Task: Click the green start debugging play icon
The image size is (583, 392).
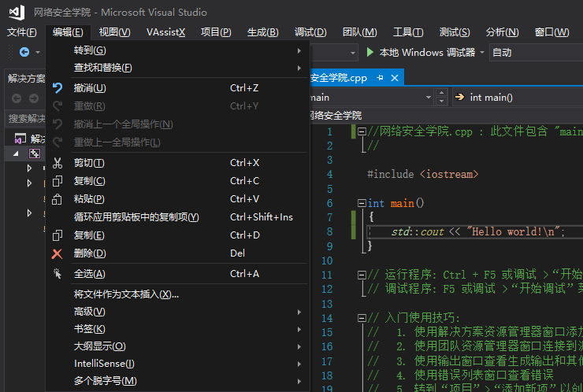Action: click(x=369, y=52)
